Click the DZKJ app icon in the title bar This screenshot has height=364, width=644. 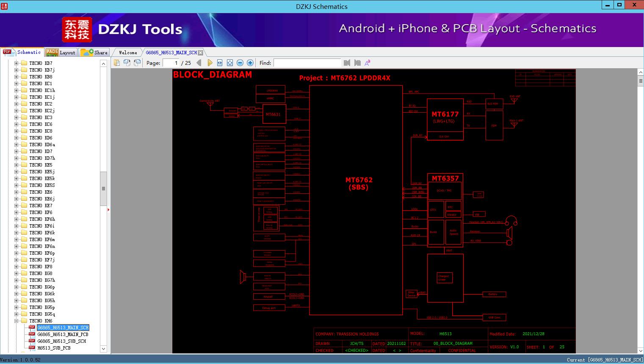(x=5, y=6)
